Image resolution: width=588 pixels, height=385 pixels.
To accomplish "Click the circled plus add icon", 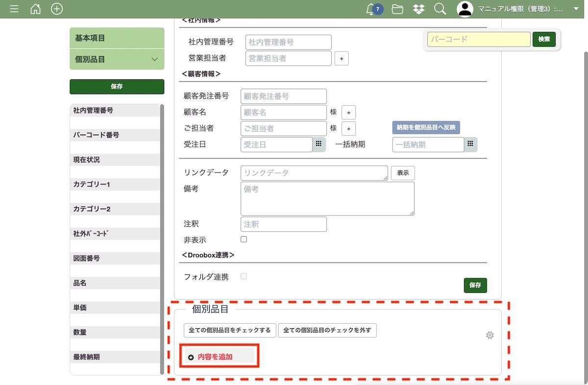I will 57,9.
